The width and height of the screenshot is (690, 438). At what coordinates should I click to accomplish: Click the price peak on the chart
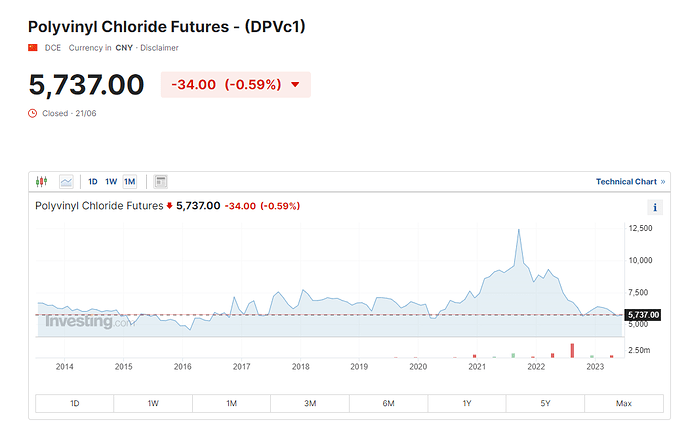(518, 230)
